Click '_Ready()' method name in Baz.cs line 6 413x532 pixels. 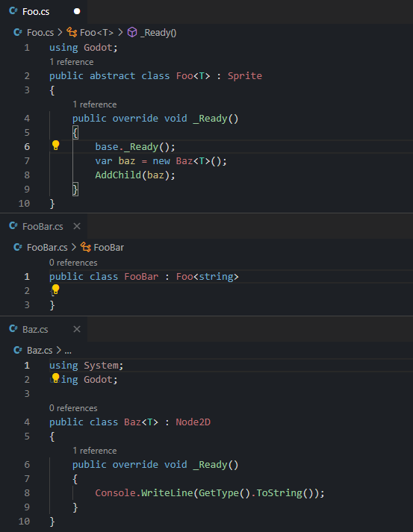(x=216, y=465)
